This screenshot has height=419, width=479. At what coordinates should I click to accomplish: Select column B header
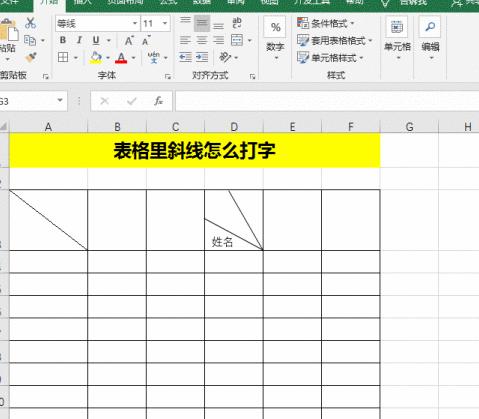pyautogui.click(x=117, y=127)
